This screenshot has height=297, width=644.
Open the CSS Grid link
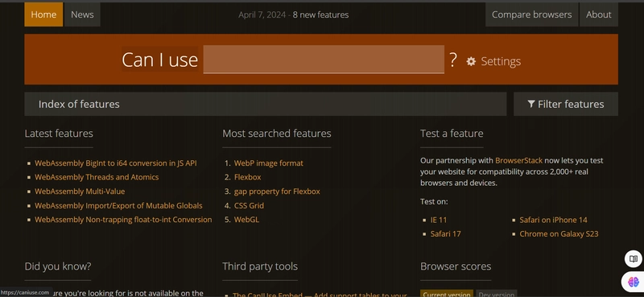click(249, 205)
